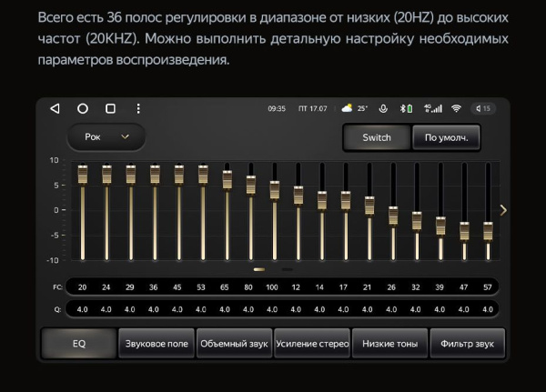Open the Звуковое поле tab
Viewport: 546px width, 392px height.
156,344
